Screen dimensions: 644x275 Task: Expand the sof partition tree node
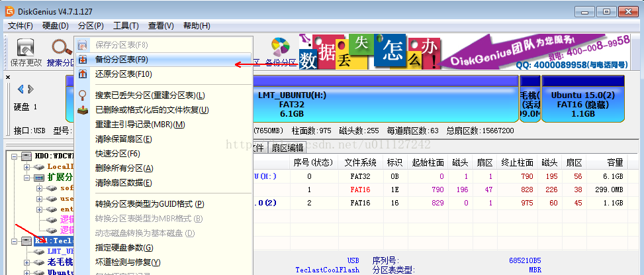tap(40, 188)
